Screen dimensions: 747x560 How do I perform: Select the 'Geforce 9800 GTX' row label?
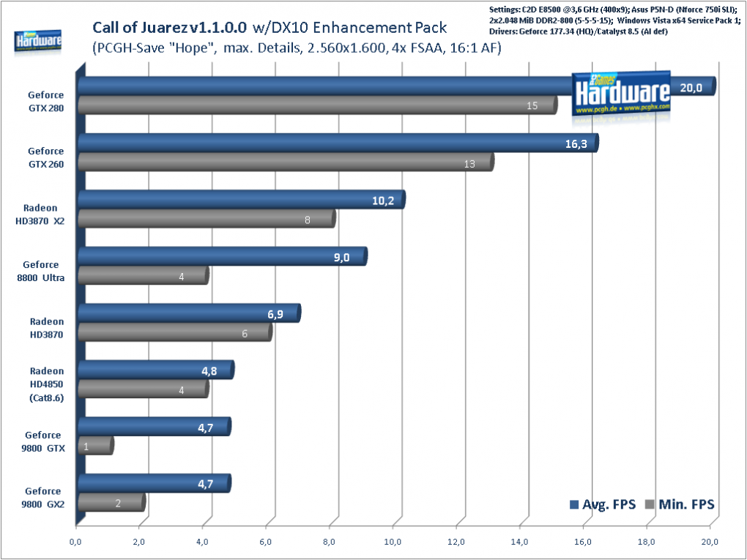pyautogui.click(x=43, y=442)
